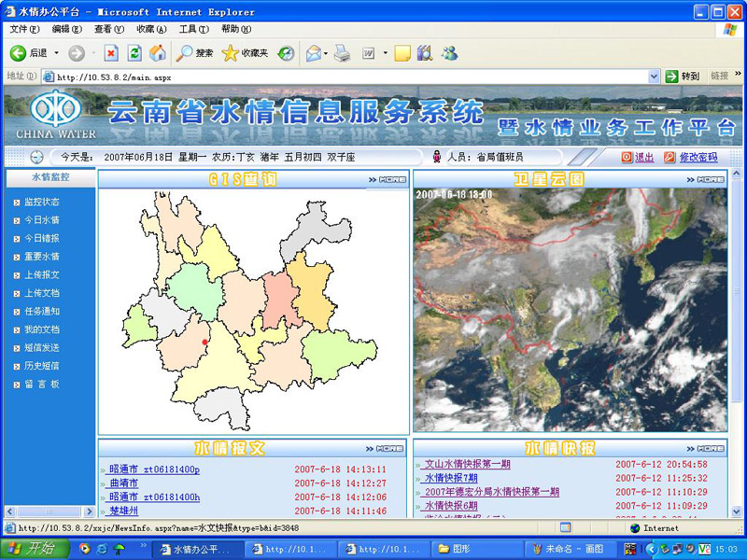The width and height of the screenshot is (747, 560).
Task: Open Search magnifier in toolbar
Action: point(184,53)
